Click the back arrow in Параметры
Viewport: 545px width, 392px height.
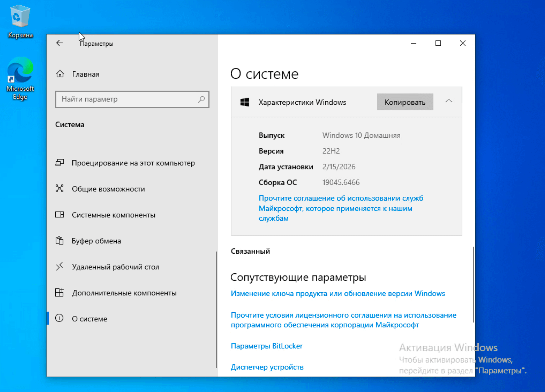click(x=59, y=43)
